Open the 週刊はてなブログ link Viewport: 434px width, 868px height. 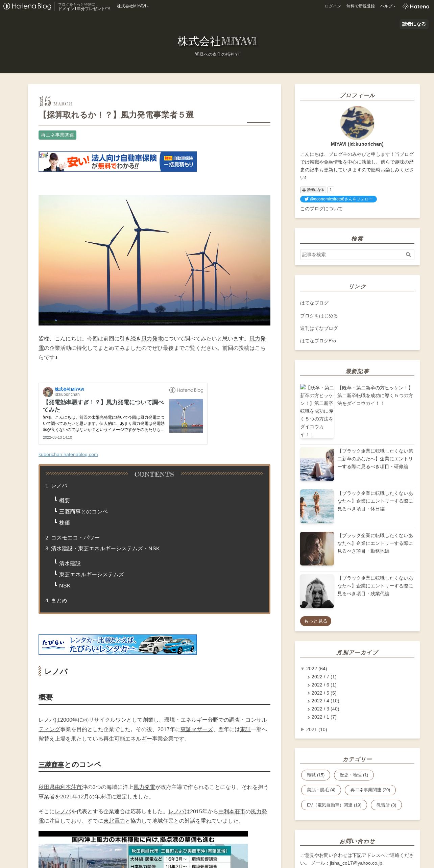point(319,328)
